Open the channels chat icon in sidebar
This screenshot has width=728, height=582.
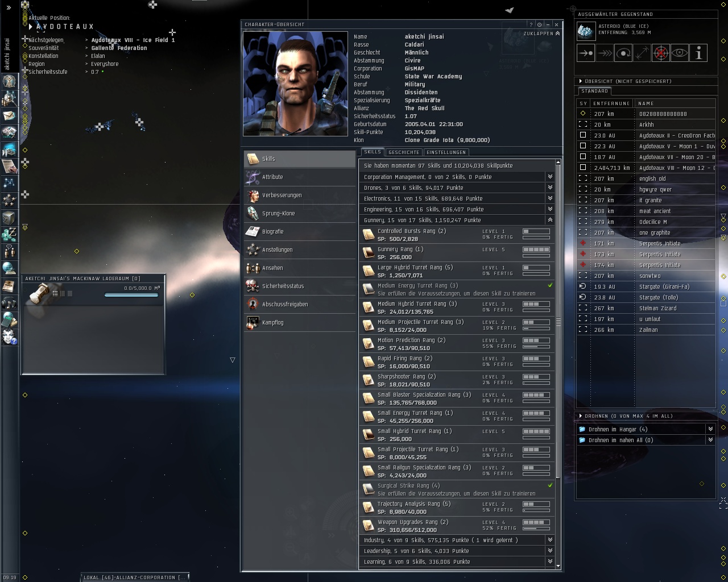click(x=9, y=252)
